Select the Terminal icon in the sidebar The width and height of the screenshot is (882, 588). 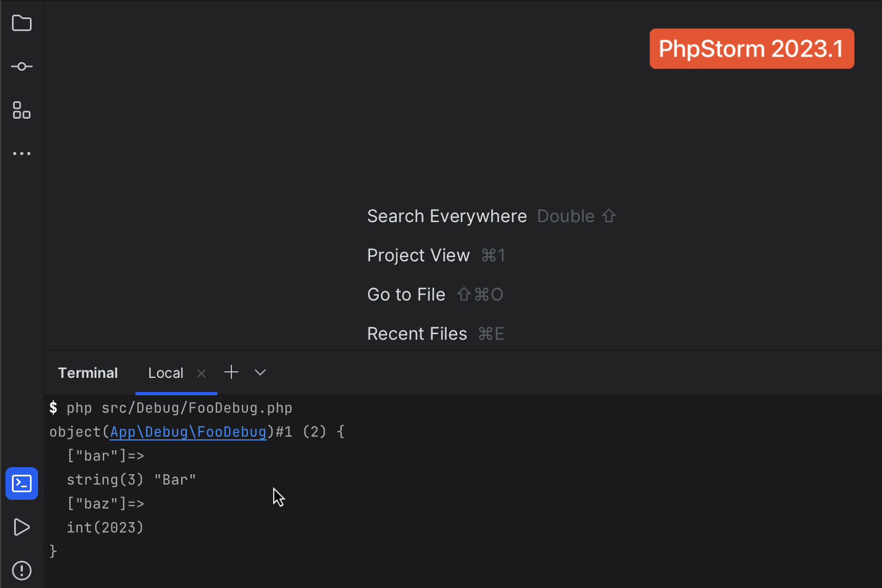[x=22, y=483]
